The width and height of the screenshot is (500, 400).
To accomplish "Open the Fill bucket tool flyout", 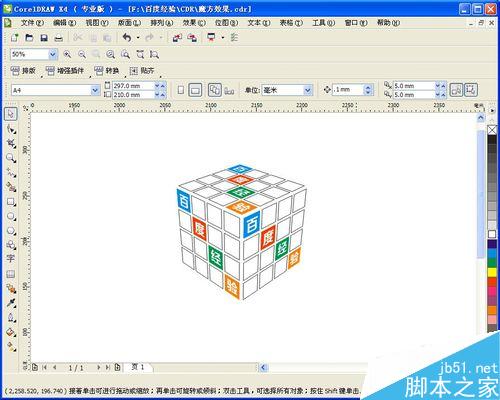I will [11, 332].
